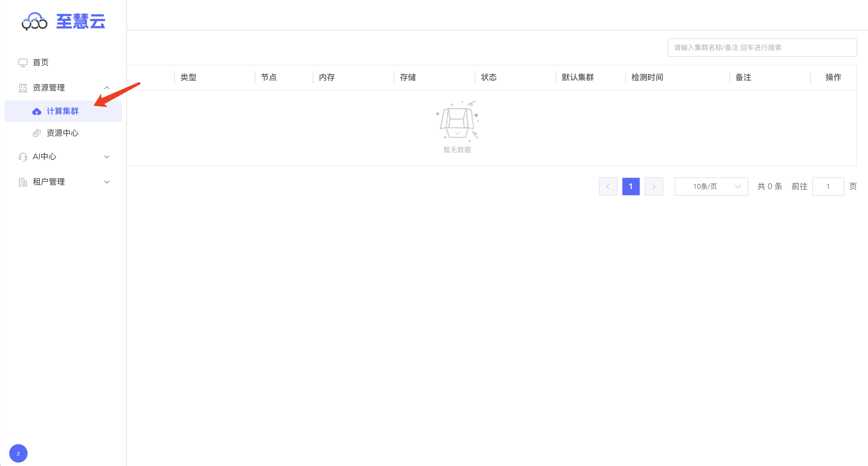Click the 共 0 条 total count text

click(770, 187)
